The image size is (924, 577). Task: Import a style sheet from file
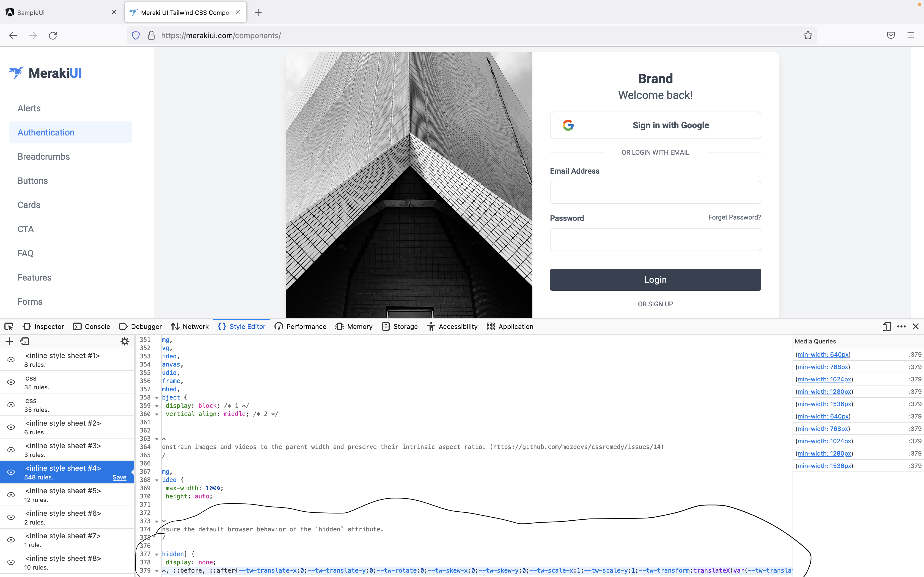(x=25, y=342)
